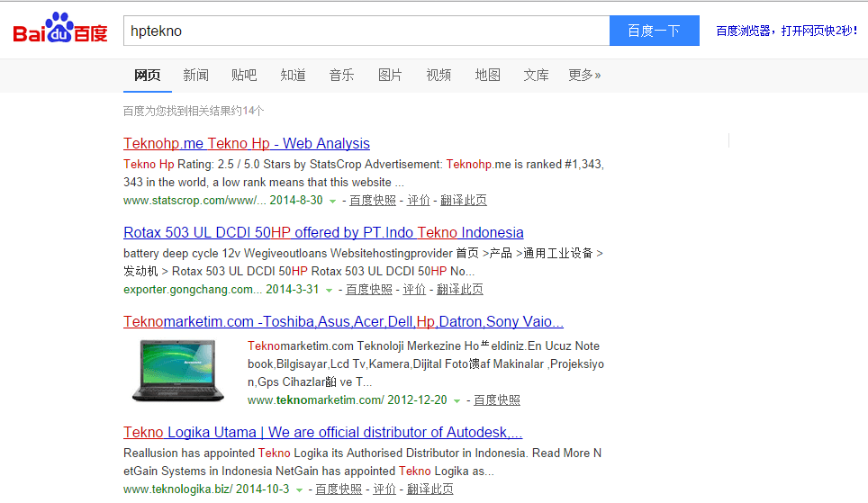The height and width of the screenshot is (503, 868).
Task: Click the search box containing hptekno
Action: (366, 31)
